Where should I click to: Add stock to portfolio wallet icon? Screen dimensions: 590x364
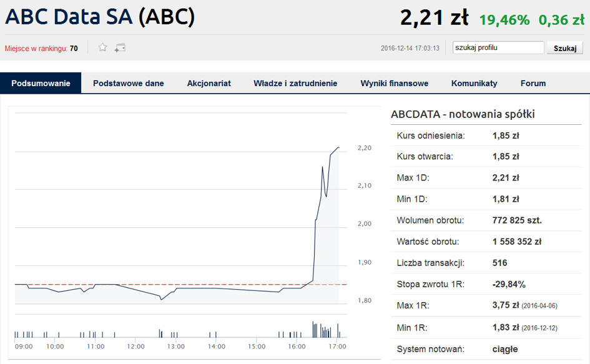[x=120, y=48]
